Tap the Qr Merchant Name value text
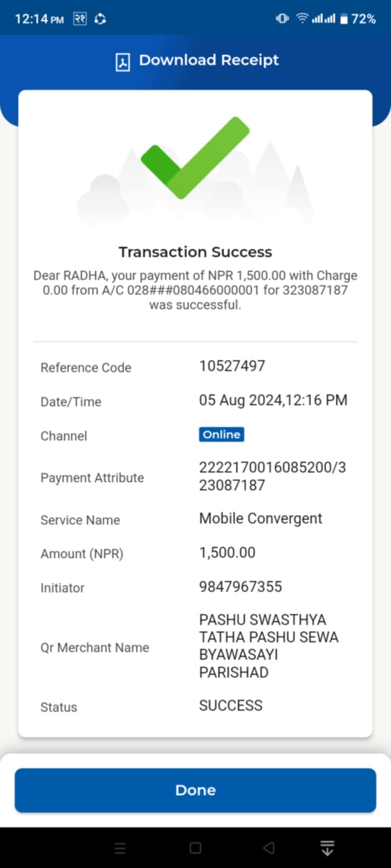Screen dimensions: 391x868 coord(269,646)
